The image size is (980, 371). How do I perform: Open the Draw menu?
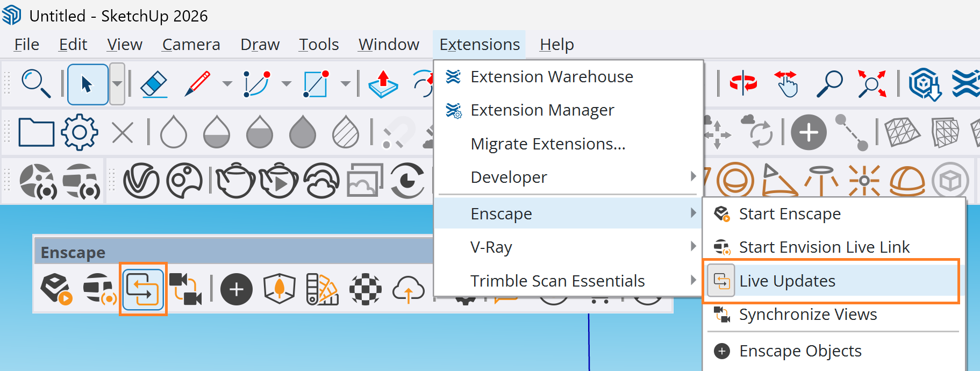[x=260, y=45]
